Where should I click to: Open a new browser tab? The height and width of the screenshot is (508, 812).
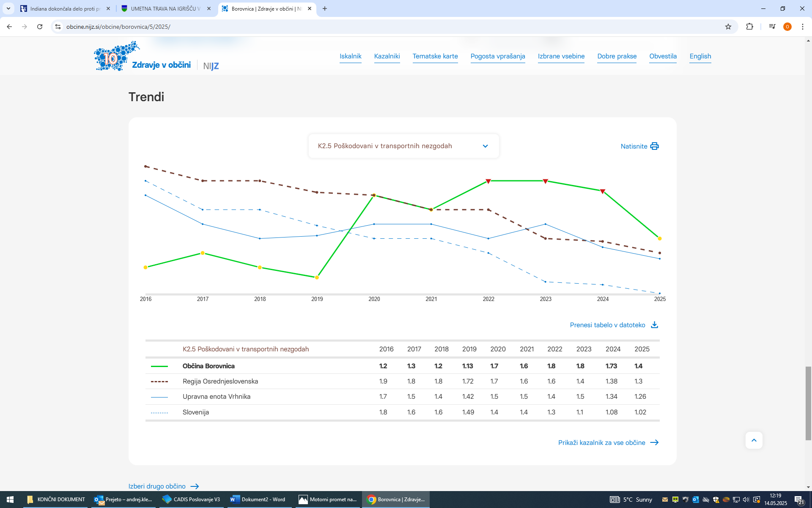point(324,8)
